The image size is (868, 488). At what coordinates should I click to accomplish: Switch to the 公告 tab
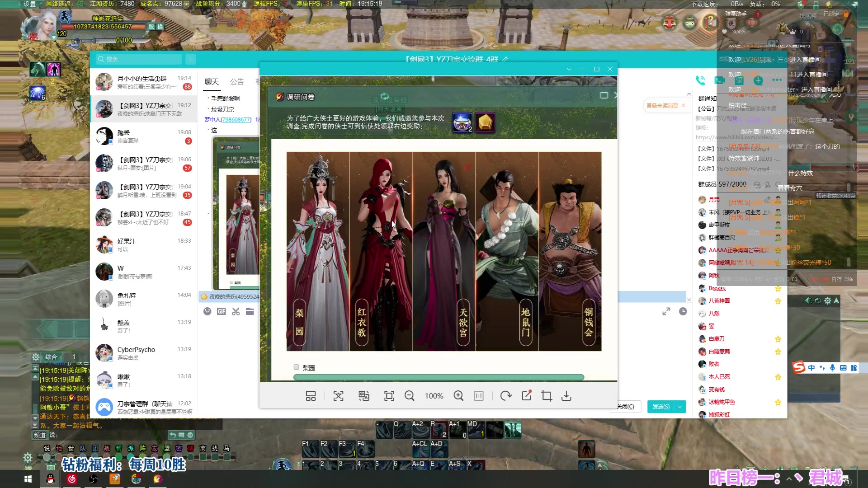(x=237, y=82)
